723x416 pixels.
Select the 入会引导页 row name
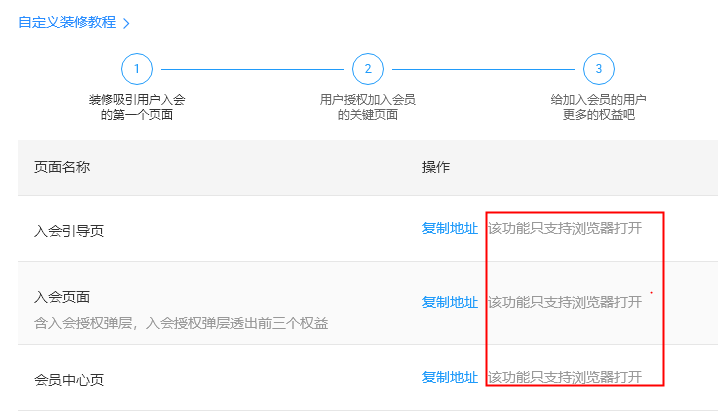coord(69,231)
